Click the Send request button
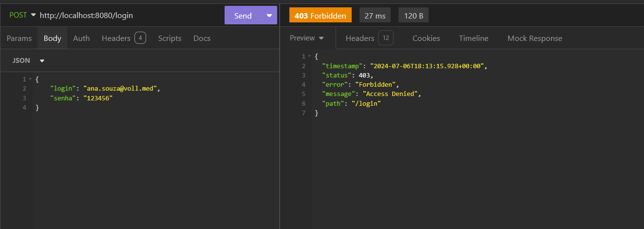The width and height of the screenshot is (644, 229). [243, 16]
